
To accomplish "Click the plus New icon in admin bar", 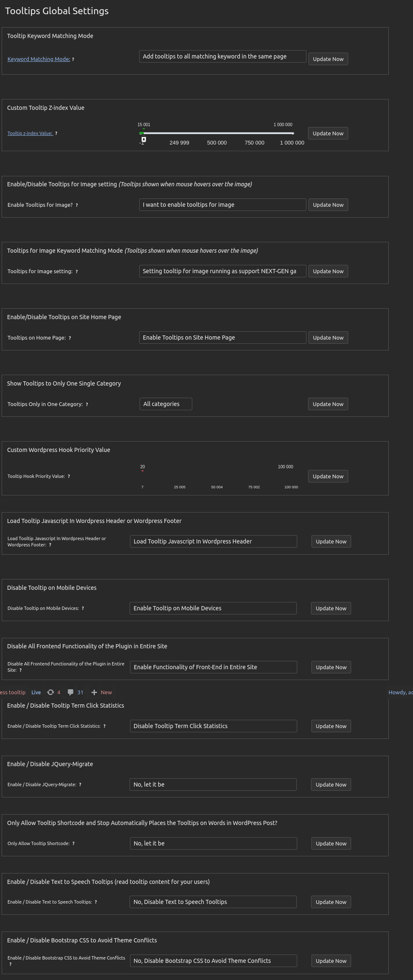I will point(94,692).
